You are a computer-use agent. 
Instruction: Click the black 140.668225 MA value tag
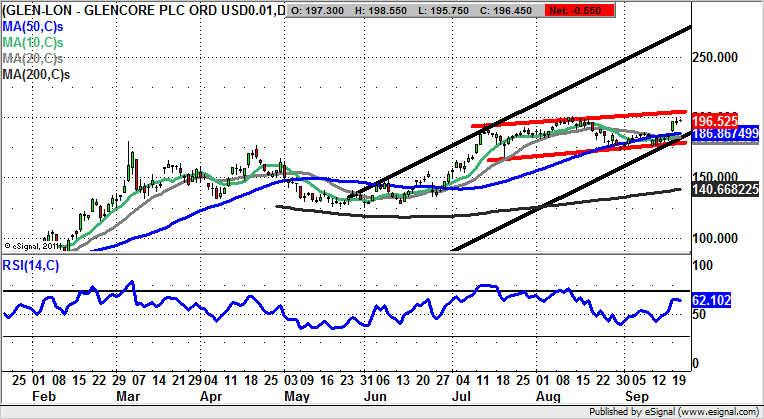coord(725,189)
